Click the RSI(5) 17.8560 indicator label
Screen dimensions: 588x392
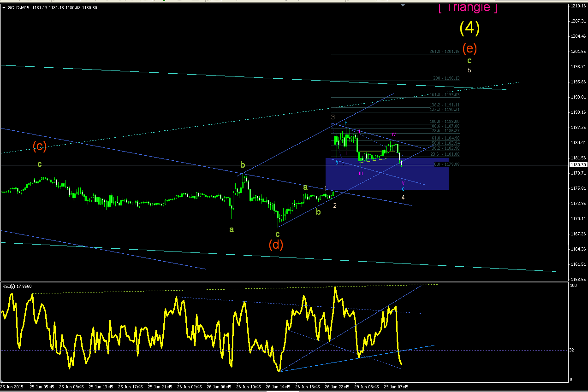[x=18, y=286]
